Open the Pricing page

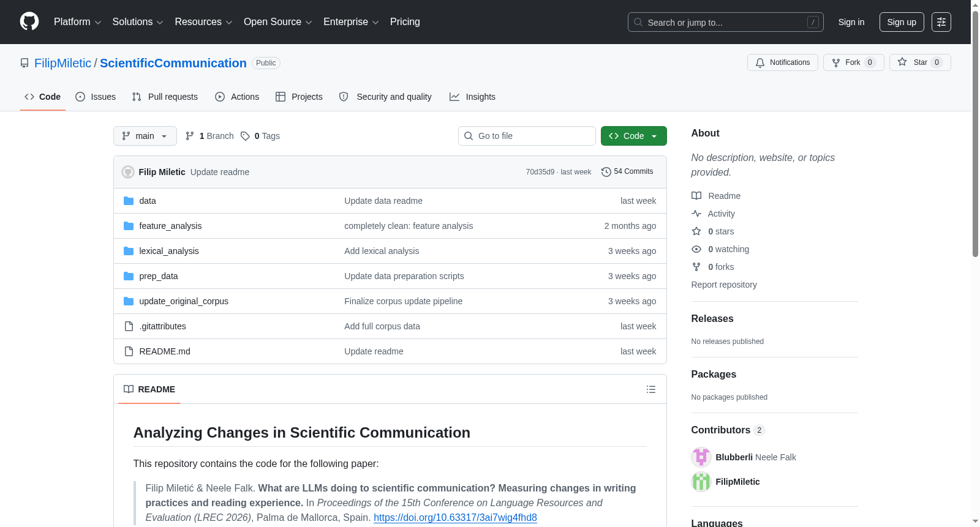pyautogui.click(x=405, y=22)
